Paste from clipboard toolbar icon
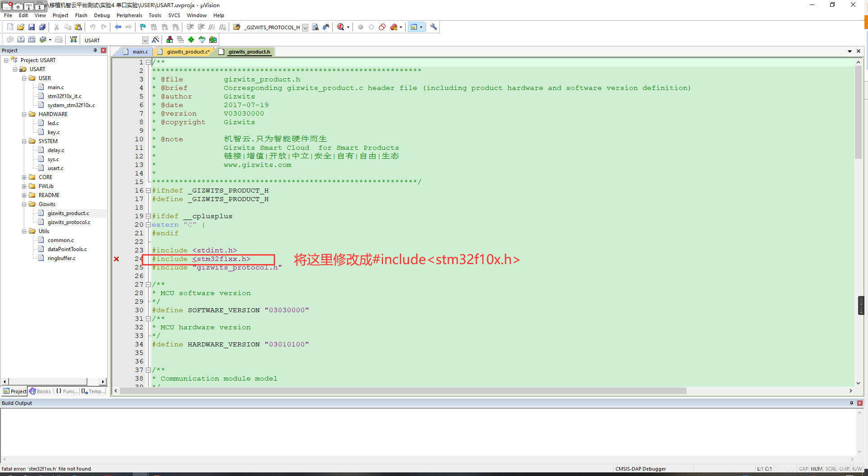Screen dimensions: 868x476 78,27
